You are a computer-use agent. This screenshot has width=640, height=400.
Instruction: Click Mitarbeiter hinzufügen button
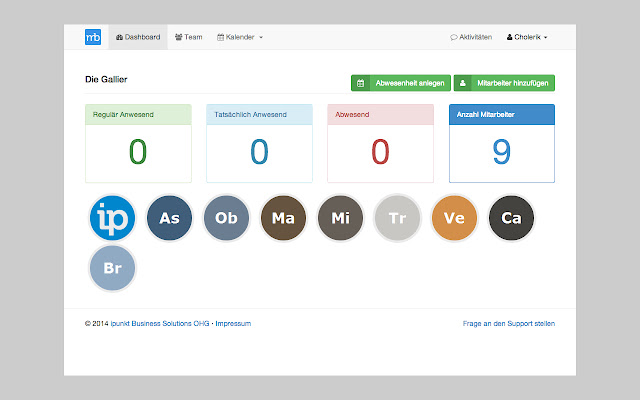(504, 83)
